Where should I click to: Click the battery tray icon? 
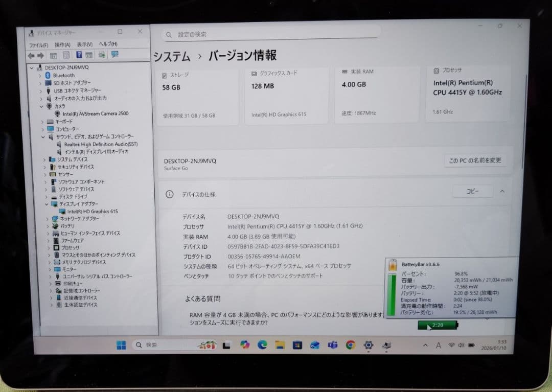click(471, 345)
